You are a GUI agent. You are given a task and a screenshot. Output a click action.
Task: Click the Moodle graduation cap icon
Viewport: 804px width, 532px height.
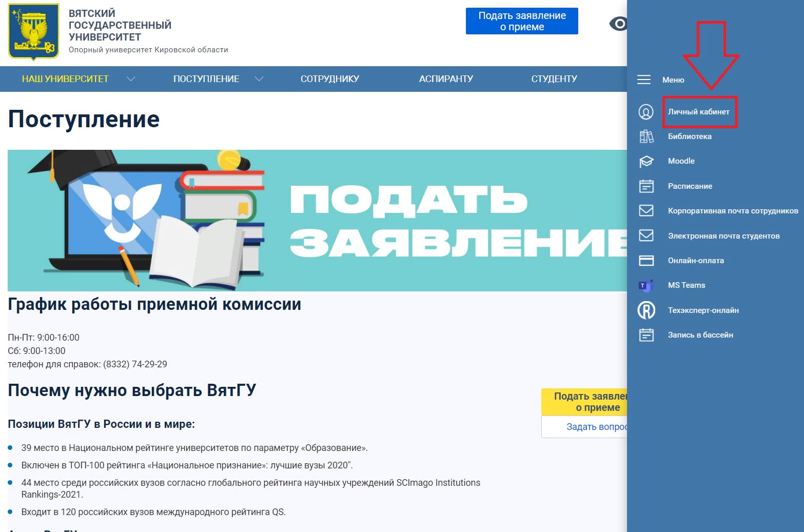(646, 161)
